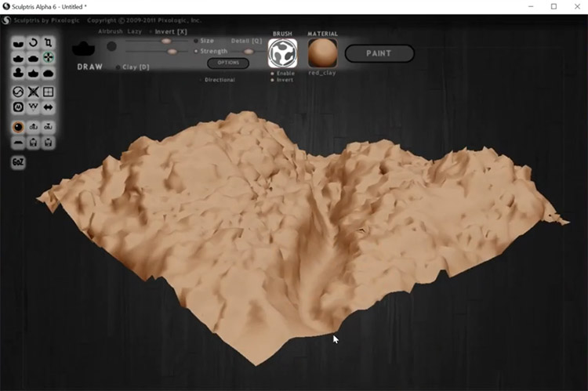Open the BRUSH texture thumbnail

[283, 53]
